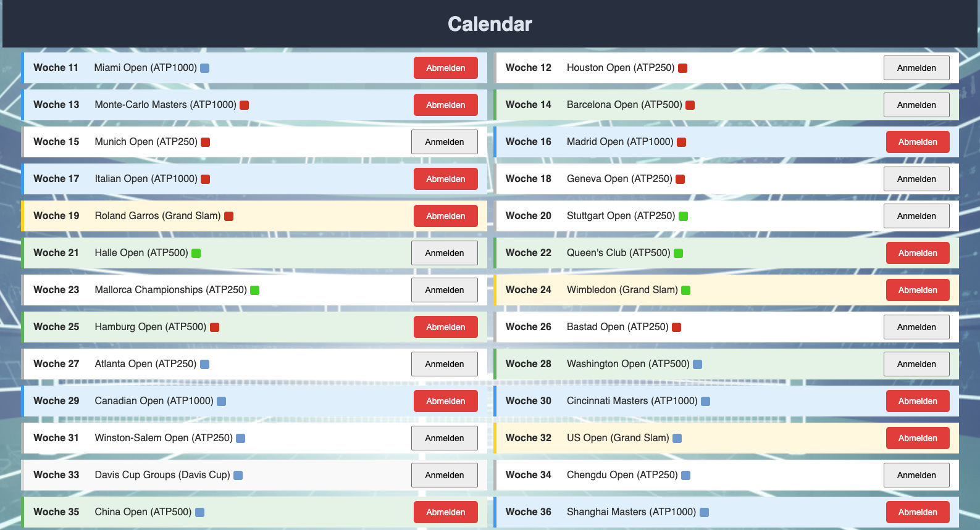The image size is (980, 530).
Task: Register for Atlanta Open
Action: 445,364
